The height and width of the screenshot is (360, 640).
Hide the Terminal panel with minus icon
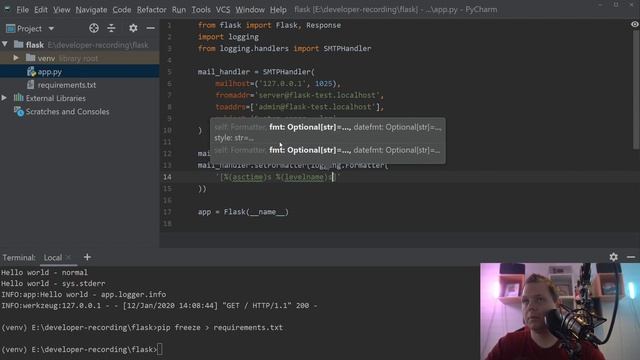(x=631, y=257)
